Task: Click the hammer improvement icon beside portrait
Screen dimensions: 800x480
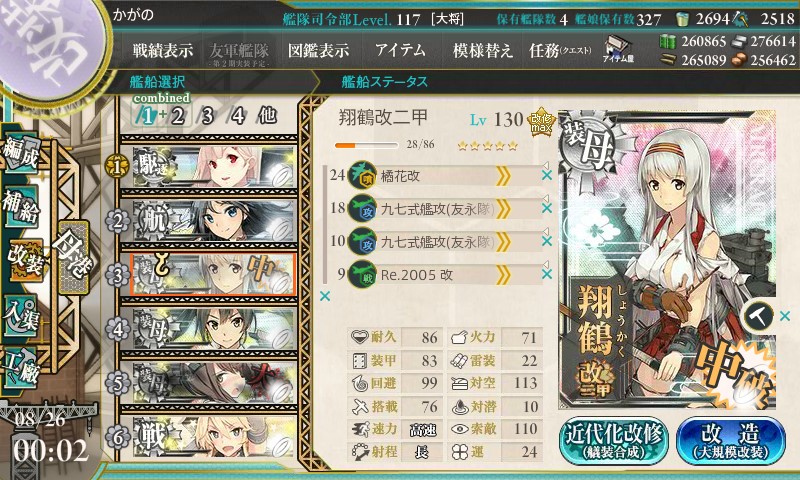Action: 758,316
